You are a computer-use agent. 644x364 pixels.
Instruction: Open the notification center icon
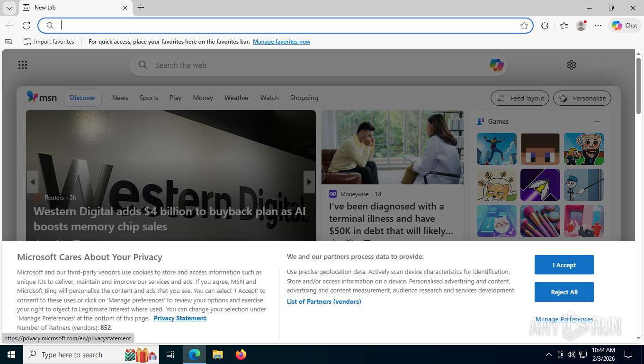tap(628, 355)
